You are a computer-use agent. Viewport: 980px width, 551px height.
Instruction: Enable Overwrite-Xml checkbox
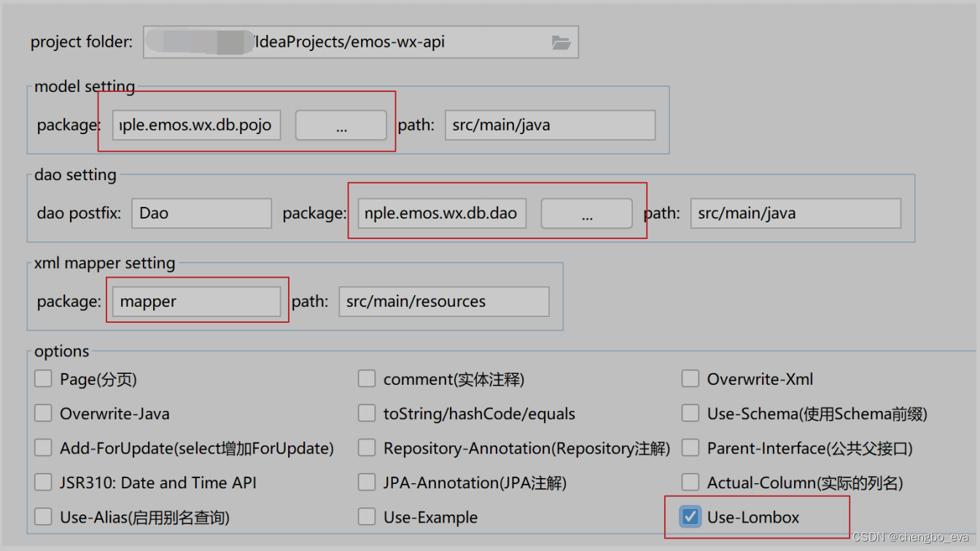[691, 379]
